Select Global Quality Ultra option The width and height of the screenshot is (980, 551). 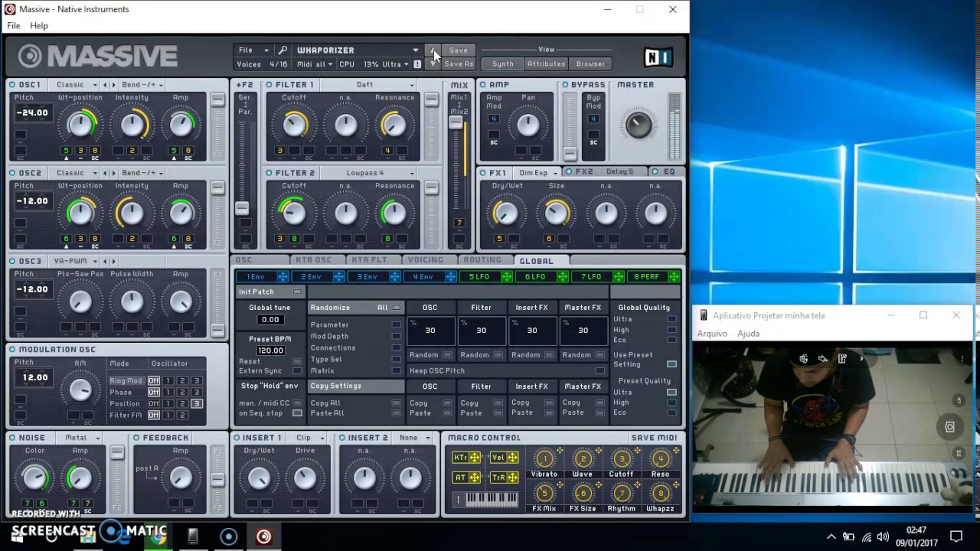click(x=671, y=319)
